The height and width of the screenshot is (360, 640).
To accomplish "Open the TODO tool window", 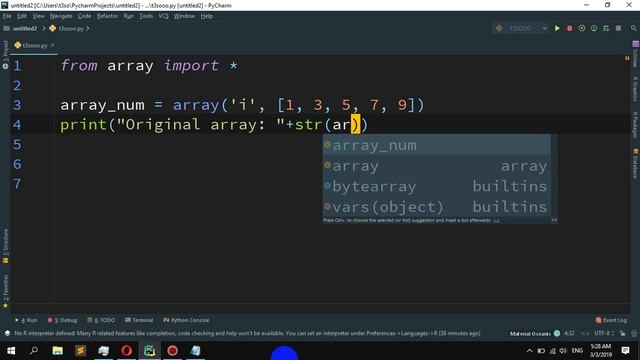I will click(x=101, y=320).
